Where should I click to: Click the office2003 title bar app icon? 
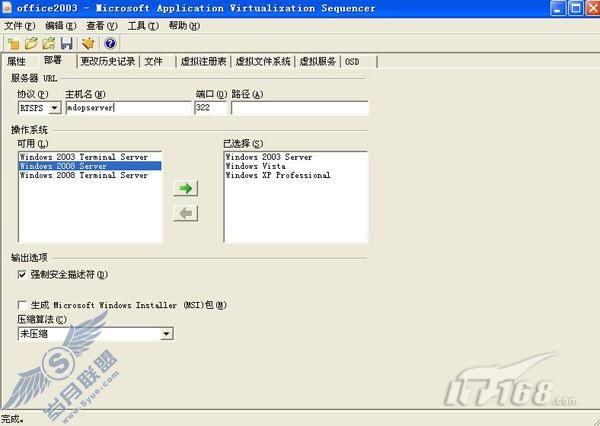click(x=7, y=8)
